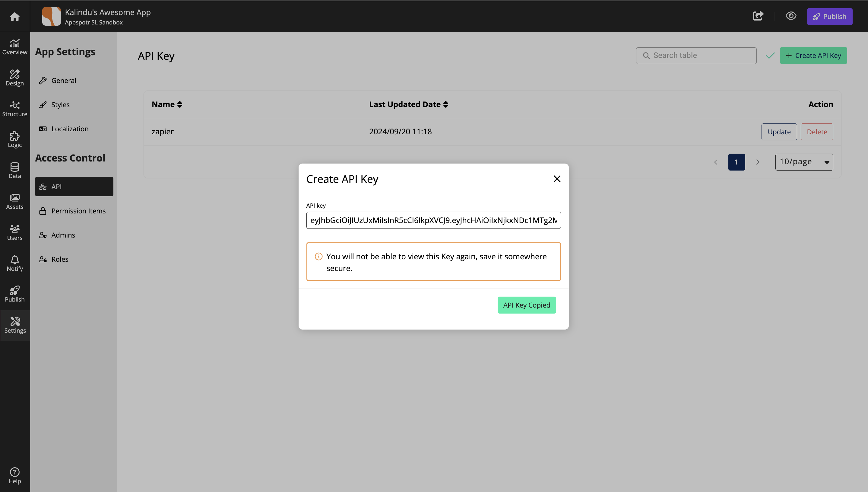This screenshot has width=868, height=492.
Task: Open the Users section in sidebar
Action: click(x=14, y=232)
